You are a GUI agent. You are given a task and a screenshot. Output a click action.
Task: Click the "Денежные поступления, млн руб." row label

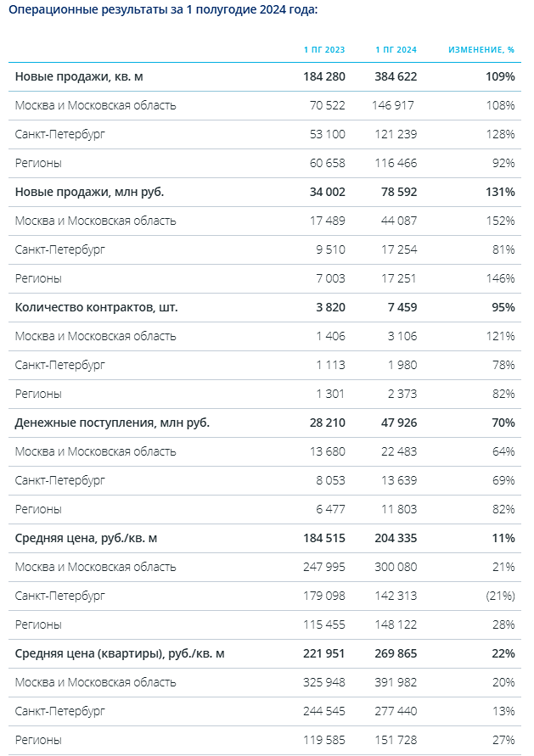[x=112, y=423]
